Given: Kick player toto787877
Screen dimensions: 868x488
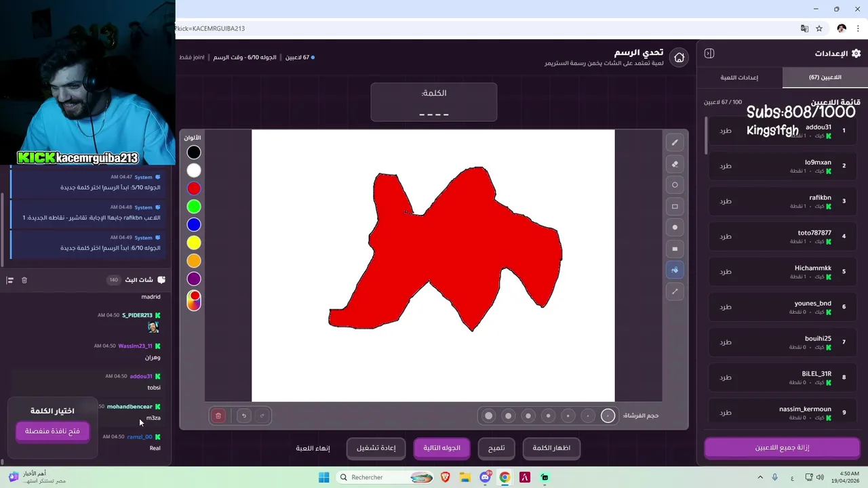Looking at the screenshot, I should (x=726, y=237).
